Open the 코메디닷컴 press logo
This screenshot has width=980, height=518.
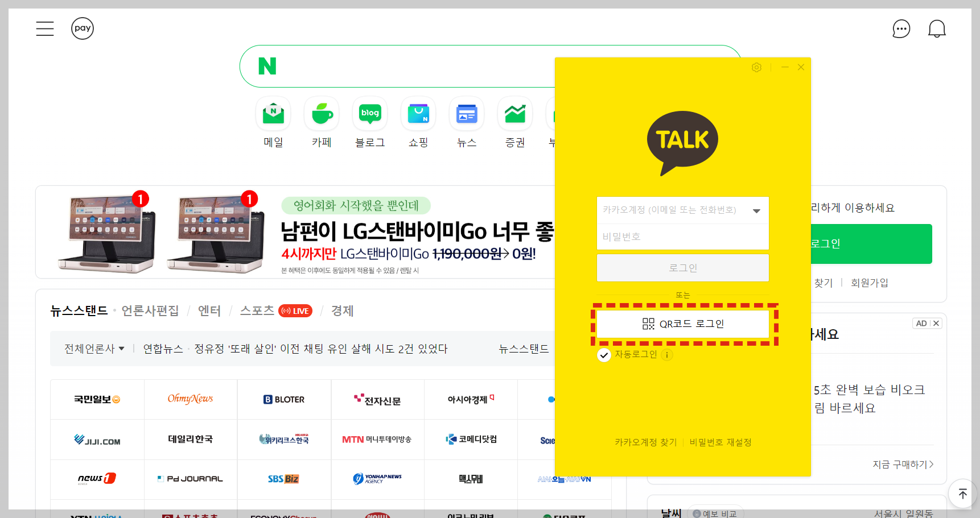[x=471, y=440]
